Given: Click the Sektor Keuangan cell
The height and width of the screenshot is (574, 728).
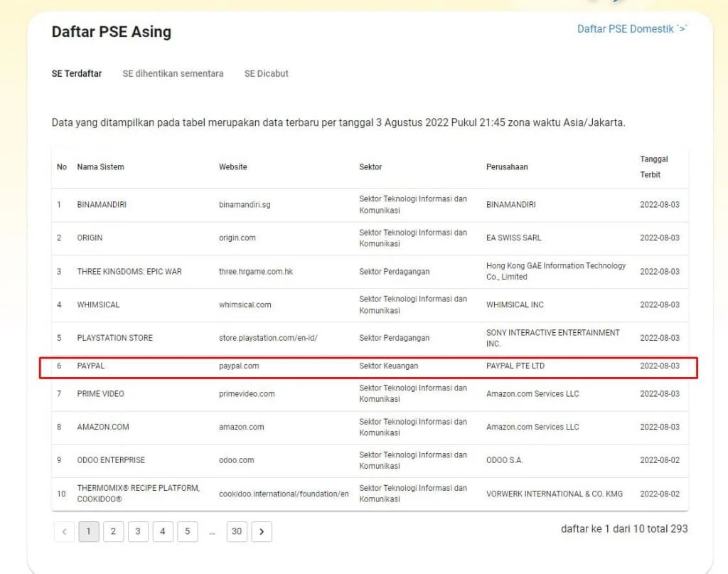Looking at the screenshot, I should [388, 366].
